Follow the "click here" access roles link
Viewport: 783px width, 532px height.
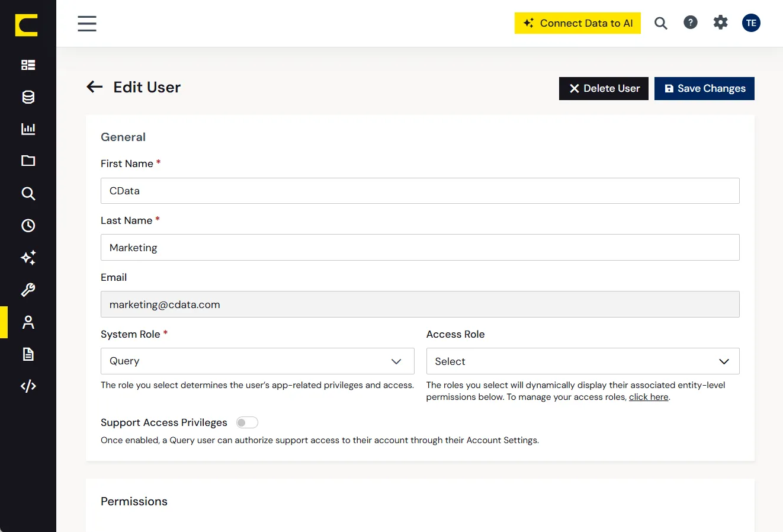[649, 397]
